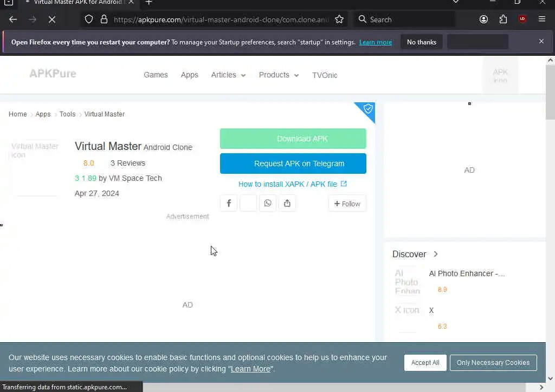The width and height of the screenshot is (555, 392).
Task: Click the Download APK button
Action: pyautogui.click(x=293, y=139)
